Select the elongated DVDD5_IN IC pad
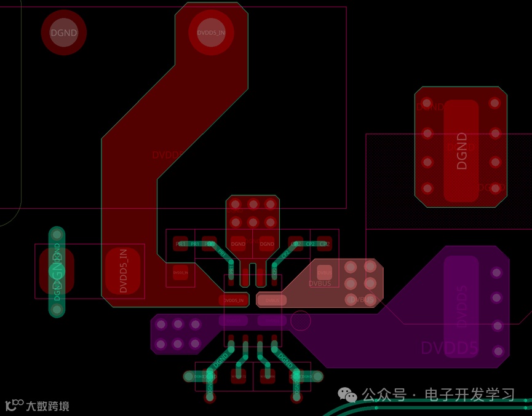 (234, 300)
